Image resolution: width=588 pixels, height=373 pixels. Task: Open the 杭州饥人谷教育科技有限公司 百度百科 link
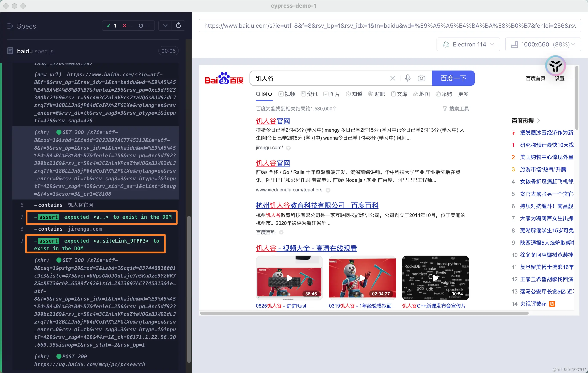pyautogui.click(x=317, y=205)
